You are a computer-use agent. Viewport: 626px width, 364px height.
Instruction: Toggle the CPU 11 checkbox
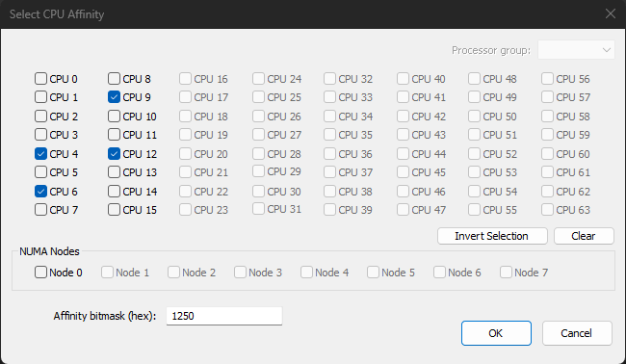coord(114,135)
